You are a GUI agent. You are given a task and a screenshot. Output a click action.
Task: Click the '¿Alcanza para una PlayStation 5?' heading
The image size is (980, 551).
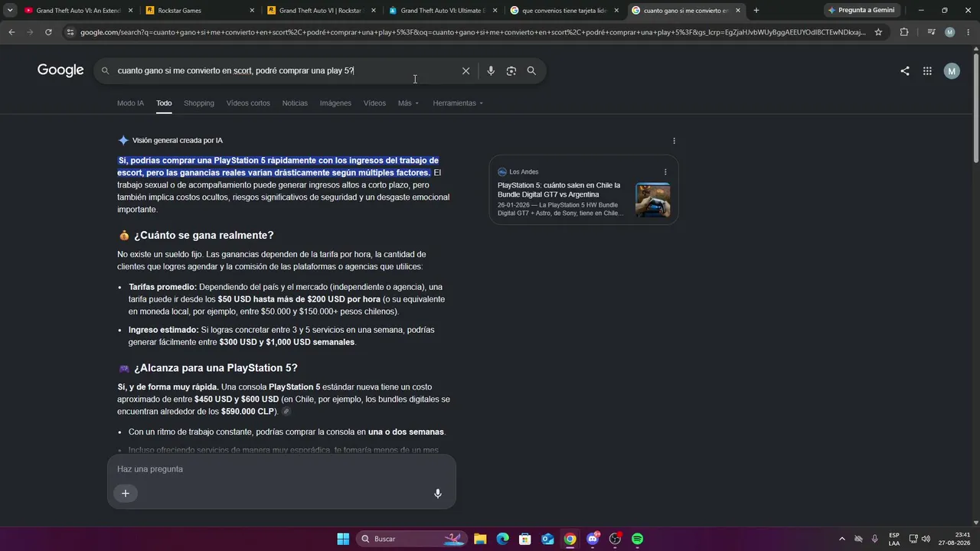[216, 368]
